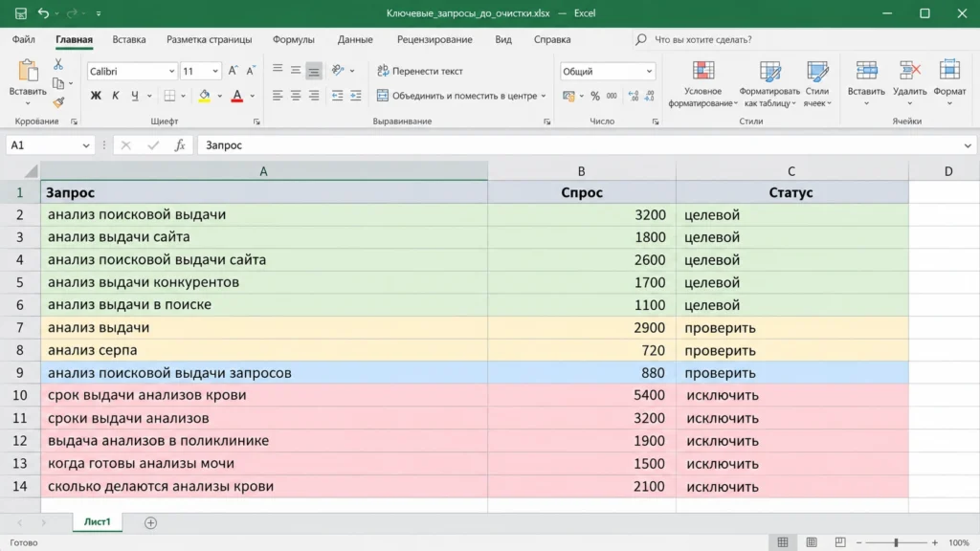Apply the red font color
The height and width of the screenshot is (551, 980).
point(237,96)
